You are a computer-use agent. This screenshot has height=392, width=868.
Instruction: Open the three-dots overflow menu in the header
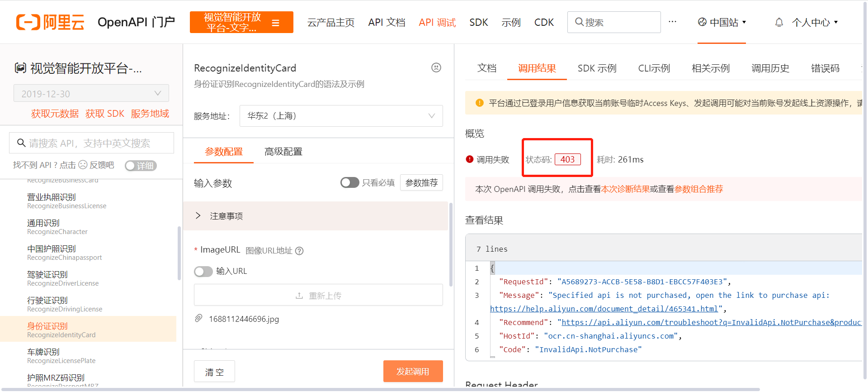tap(672, 21)
